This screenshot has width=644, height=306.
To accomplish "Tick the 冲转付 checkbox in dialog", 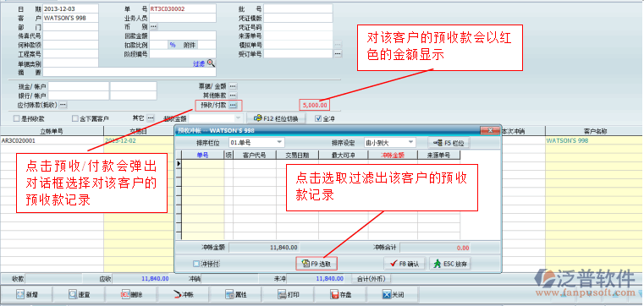I will pyautogui.click(x=196, y=264).
